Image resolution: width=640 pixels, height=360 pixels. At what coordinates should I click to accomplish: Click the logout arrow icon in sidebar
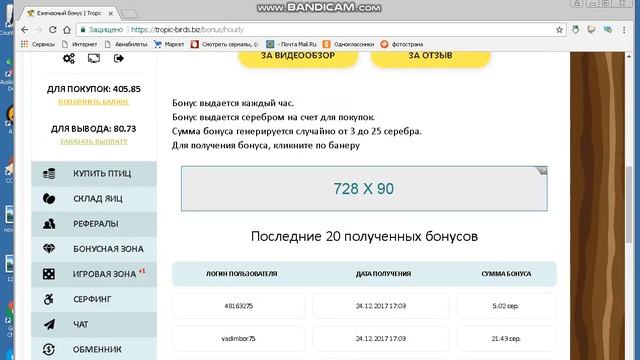(119, 58)
